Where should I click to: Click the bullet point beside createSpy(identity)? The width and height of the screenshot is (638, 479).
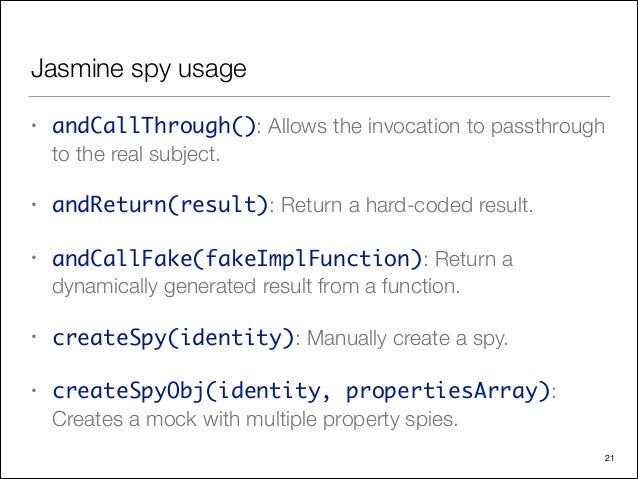point(35,337)
